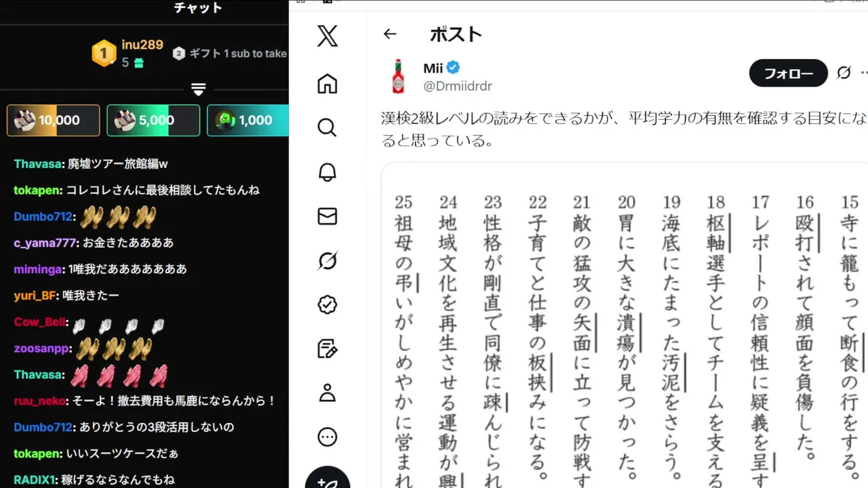The width and height of the screenshot is (868, 488).
Task: Click the ポスト page heading
Action: [456, 34]
